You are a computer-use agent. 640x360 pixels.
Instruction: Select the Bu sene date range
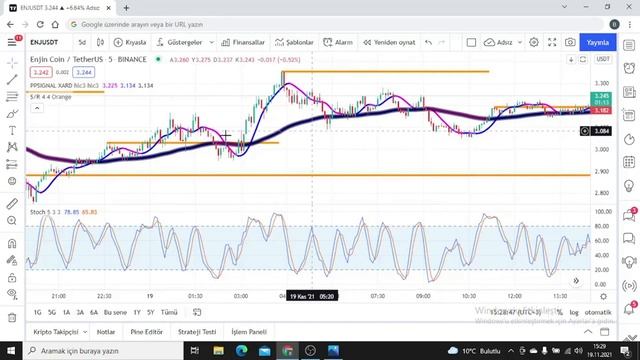[x=115, y=312]
